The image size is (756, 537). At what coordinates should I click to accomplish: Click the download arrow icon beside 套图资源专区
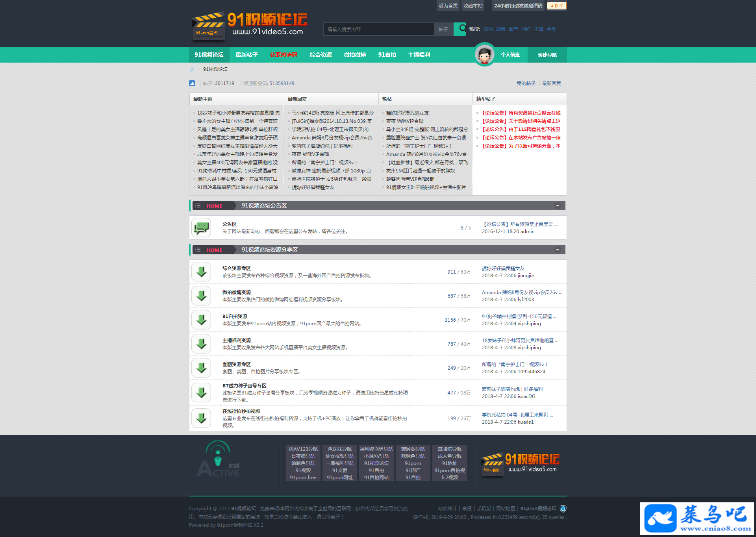(202, 368)
